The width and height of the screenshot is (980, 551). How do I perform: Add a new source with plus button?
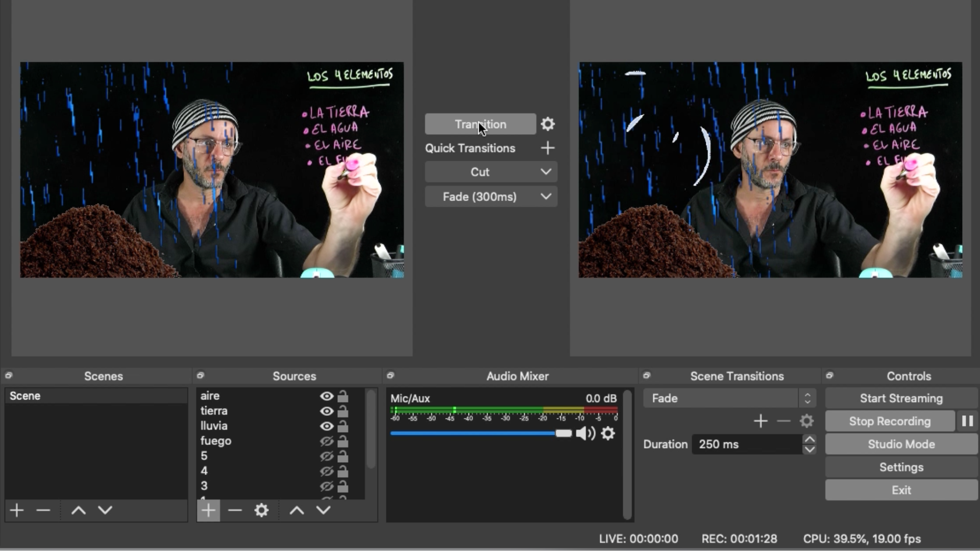tap(208, 510)
